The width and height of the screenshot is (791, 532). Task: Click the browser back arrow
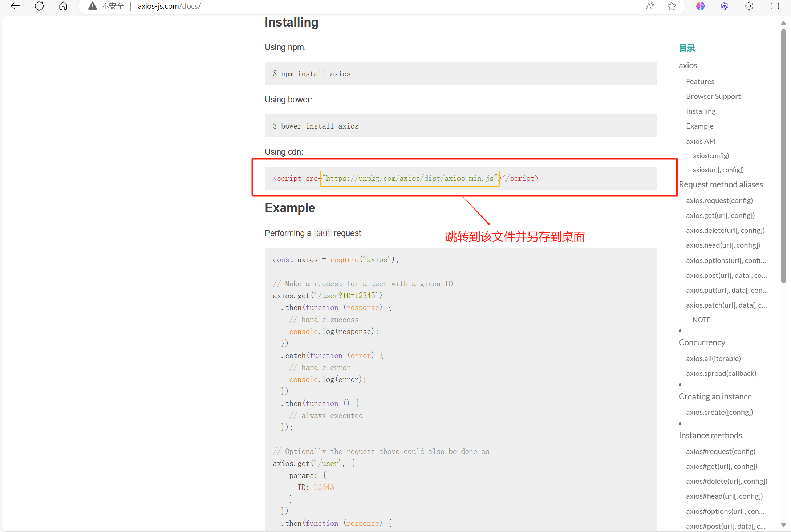point(15,6)
